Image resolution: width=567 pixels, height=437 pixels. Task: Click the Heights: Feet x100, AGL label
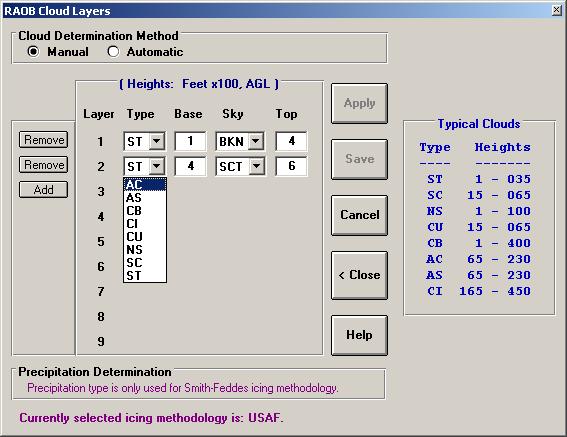(x=199, y=84)
